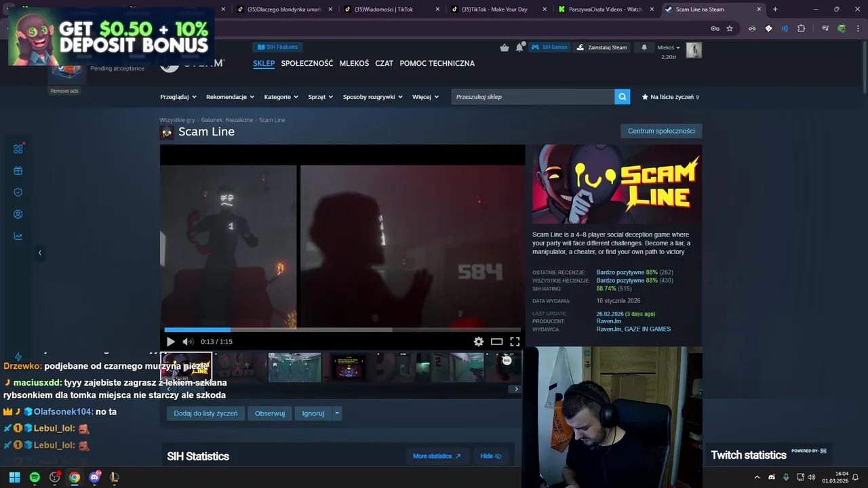Open the profile icon in SIH sidebar

[x=18, y=214]
